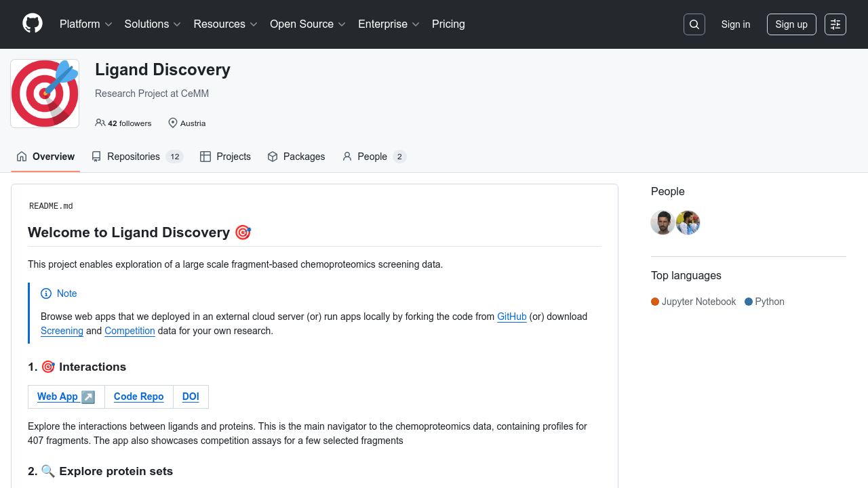The image size is (868, 488).
Task: Click the book icon on Repositories tab
Action: (x=96, y=157)
